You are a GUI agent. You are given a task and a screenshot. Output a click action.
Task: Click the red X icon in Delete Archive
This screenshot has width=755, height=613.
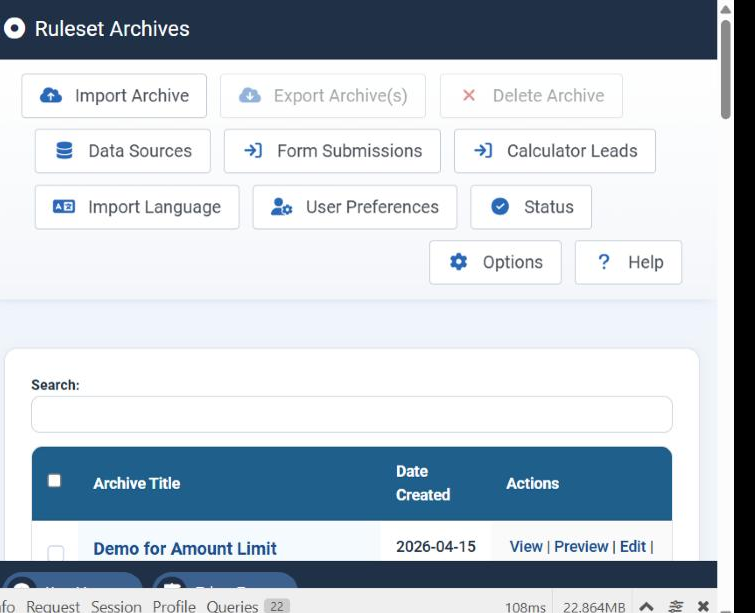[x=469, y=95]
